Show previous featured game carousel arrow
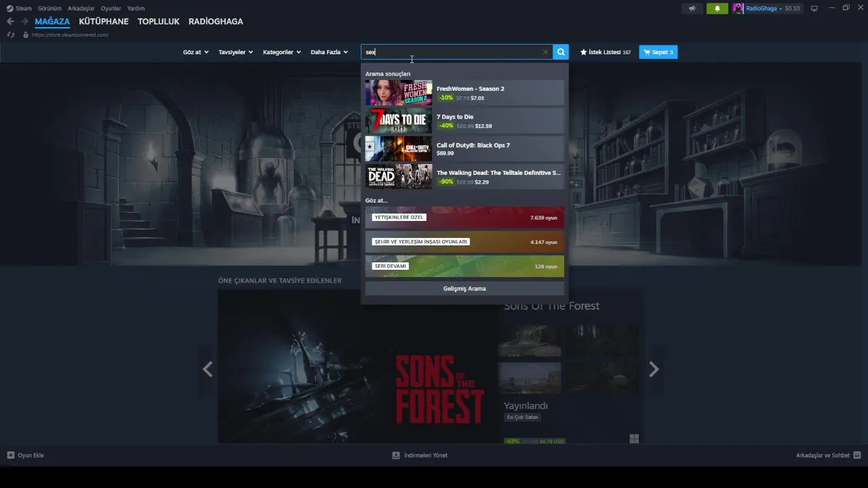The width and height of the screenshot is (868, 488). pyautogui.click(x=208, y=369)
